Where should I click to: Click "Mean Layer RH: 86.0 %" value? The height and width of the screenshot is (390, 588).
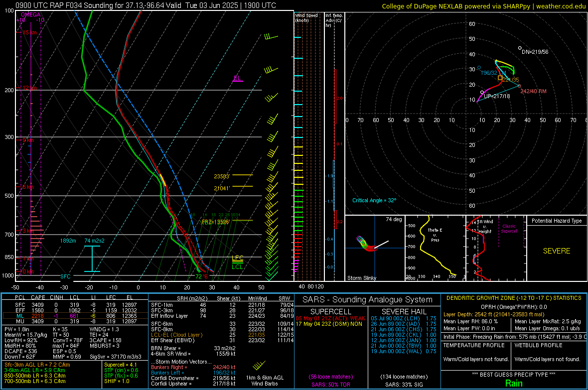470,321
